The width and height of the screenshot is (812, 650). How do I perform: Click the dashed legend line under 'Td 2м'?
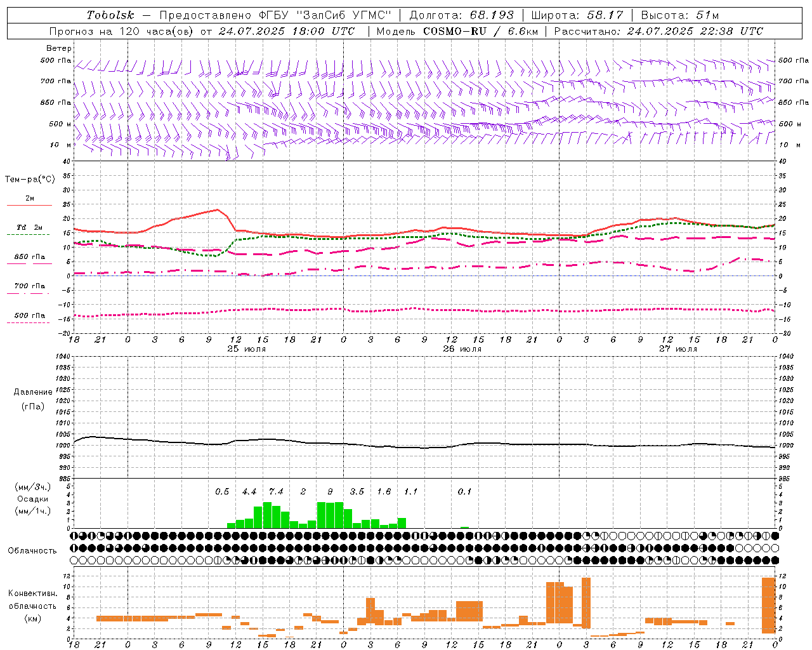tap(28, 234)
